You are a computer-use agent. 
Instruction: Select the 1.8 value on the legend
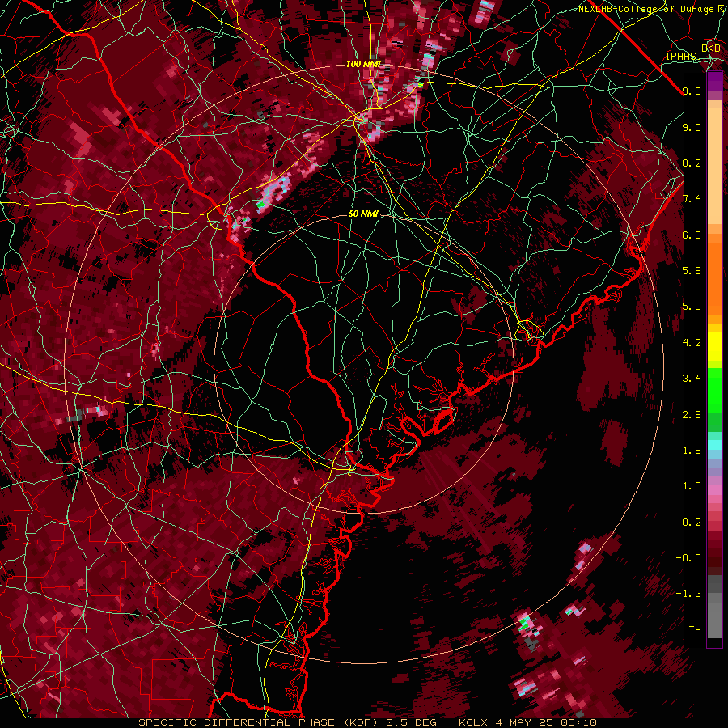point(692,451)
